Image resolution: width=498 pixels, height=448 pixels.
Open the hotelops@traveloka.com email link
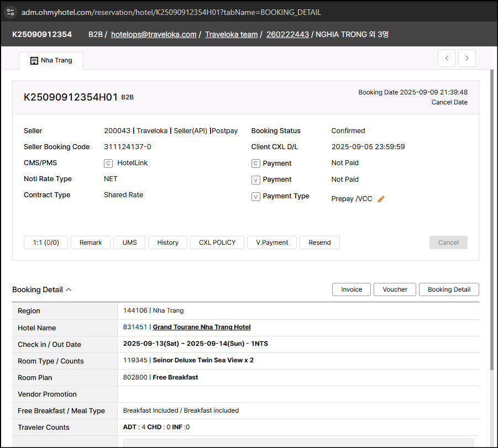pyautogui.click(x=154, y=34)
